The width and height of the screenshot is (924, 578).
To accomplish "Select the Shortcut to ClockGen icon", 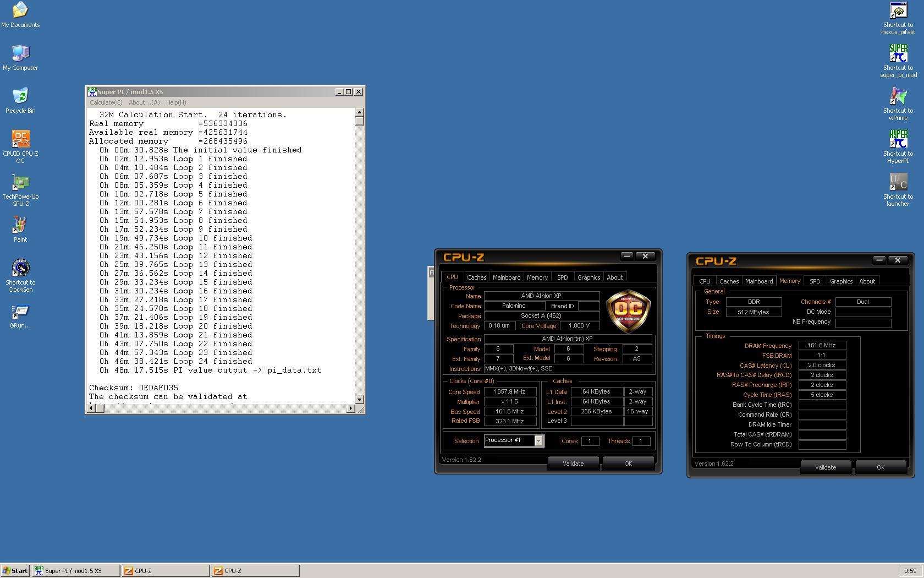I will [20, 276].
